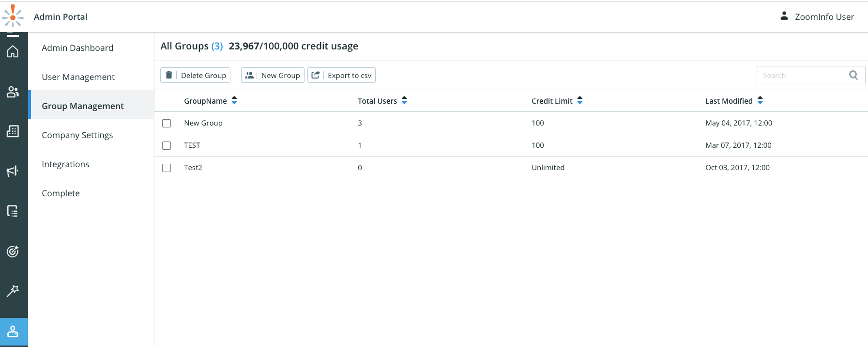The width and height of the screenshot is (868, 347).
Task: Focus the Search input field
Action: pyautogui.click(x=801, y=75)
